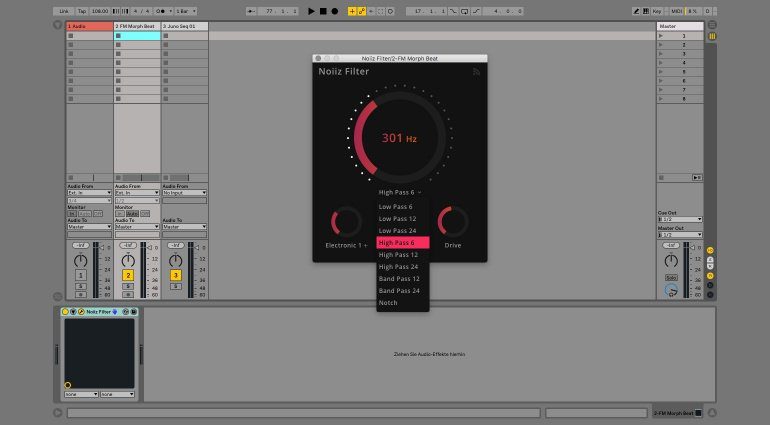Toggle track 2 FM Morph Beat activator
Screen dimensions: 770x425
point(128,275)
